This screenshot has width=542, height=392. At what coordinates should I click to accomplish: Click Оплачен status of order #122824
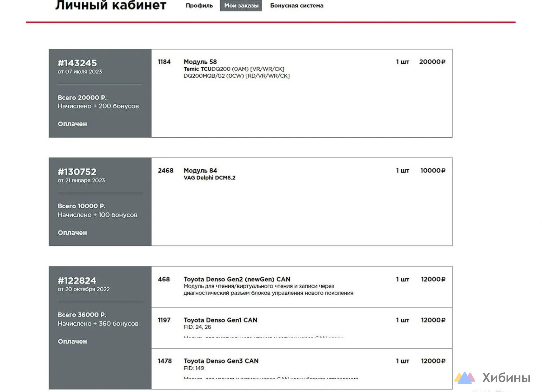(x=72, y=342)
